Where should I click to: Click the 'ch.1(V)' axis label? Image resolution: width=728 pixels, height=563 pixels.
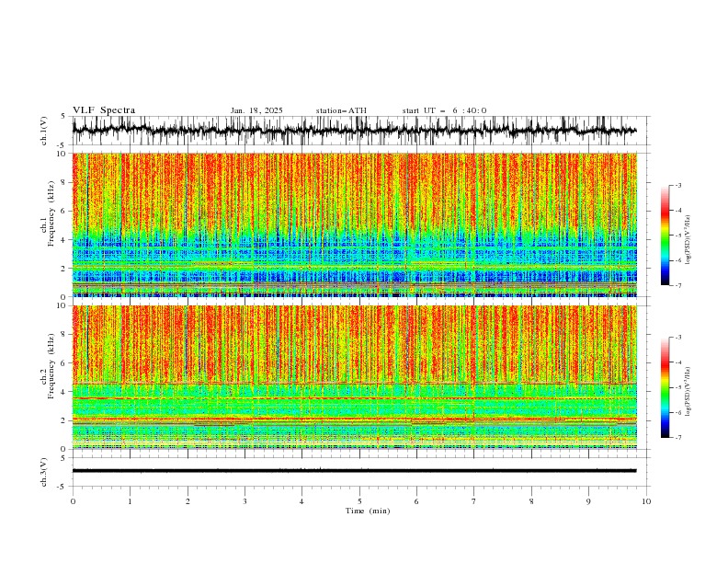(x=44, y=130)
